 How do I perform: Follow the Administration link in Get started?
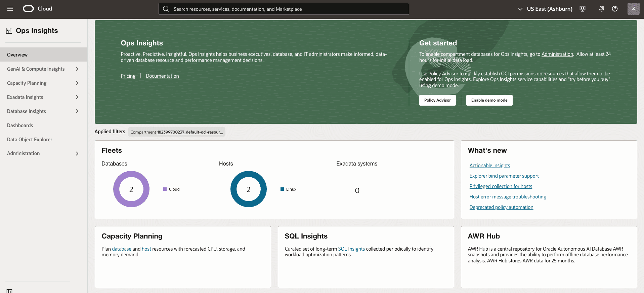(557, 54)
